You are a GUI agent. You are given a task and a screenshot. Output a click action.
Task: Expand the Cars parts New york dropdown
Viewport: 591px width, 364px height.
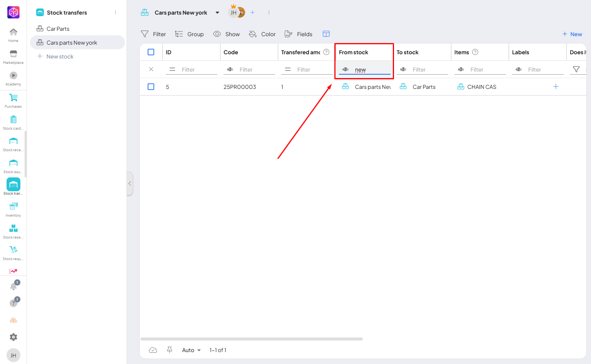tap(217, 13)
